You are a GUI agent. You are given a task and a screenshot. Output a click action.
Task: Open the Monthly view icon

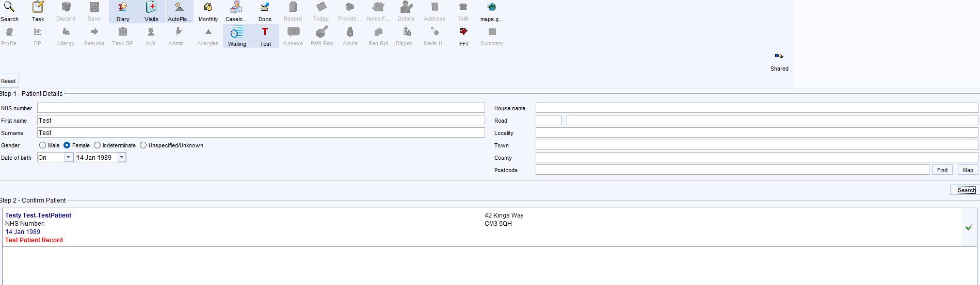[208, 12]
